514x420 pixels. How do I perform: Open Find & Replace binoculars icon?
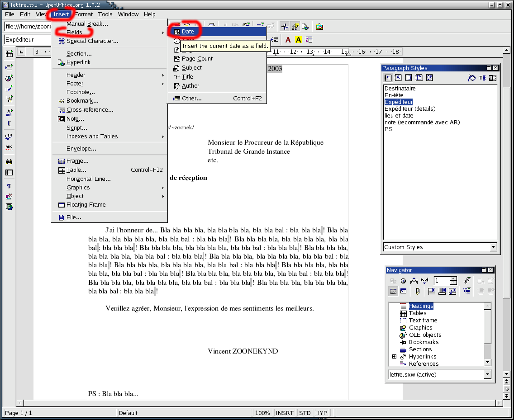point(9,161)
